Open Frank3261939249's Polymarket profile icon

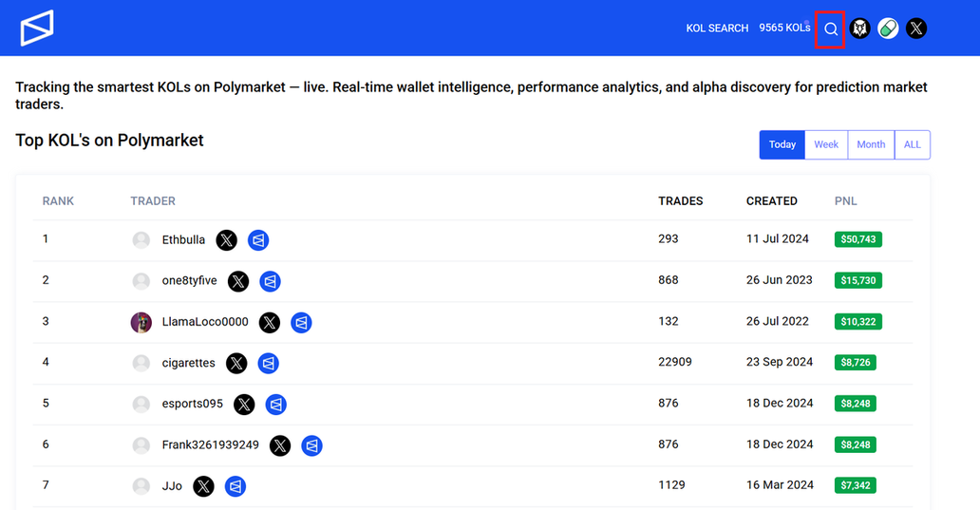pos(311,445)
